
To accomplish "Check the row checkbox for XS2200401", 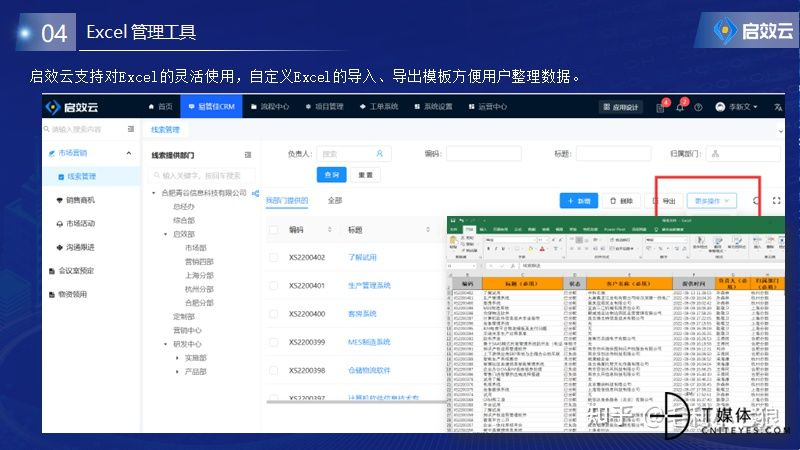I will tap(273, 286).
